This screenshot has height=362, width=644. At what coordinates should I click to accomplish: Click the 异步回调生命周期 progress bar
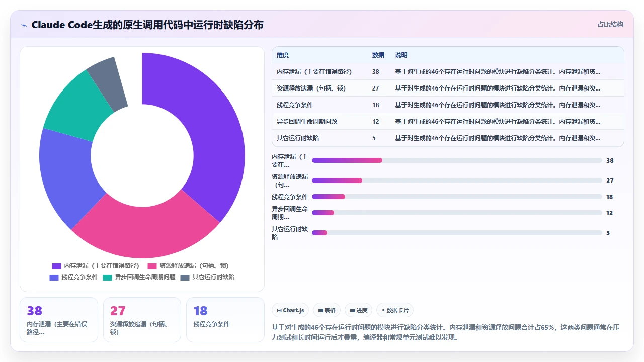coord(457,213)
